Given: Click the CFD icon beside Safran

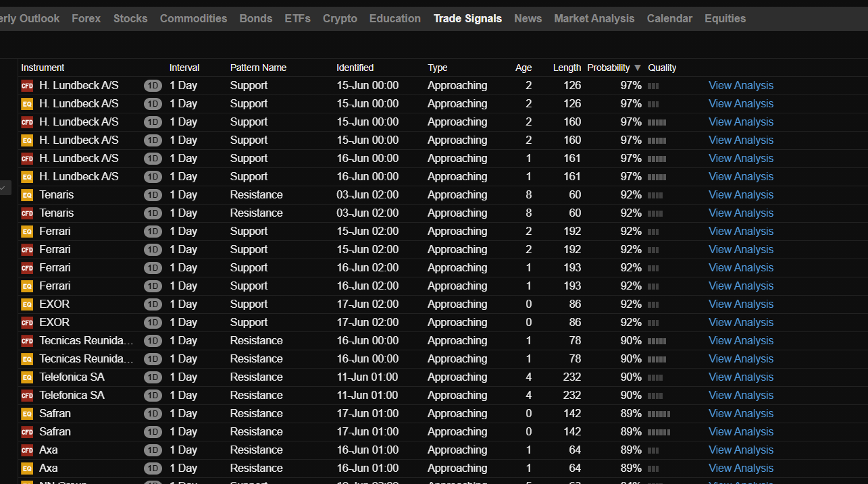Looking at the screenshot, I should (27, 432).
